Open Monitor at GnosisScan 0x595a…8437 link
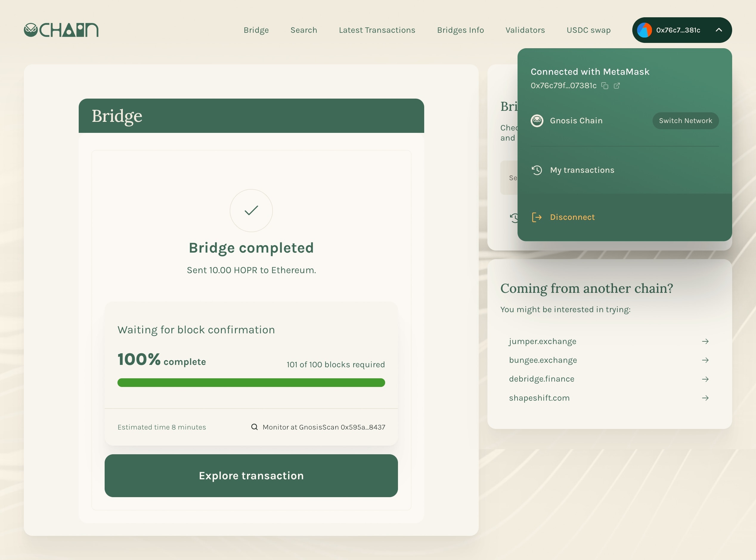Screen dimensions: 756x560 coord(324,427)
